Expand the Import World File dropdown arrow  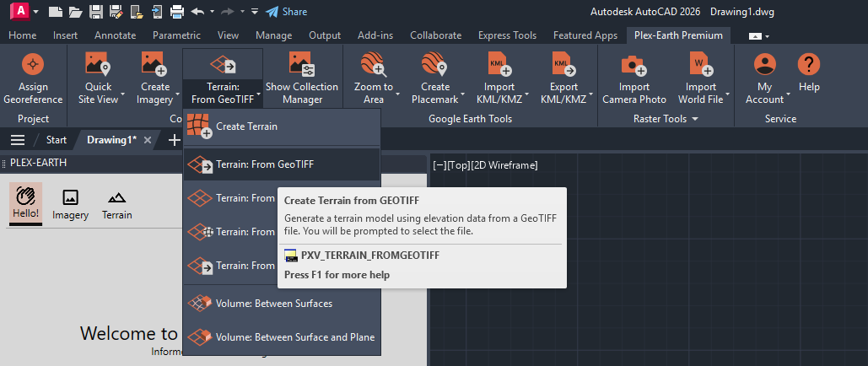pos(727,94)
